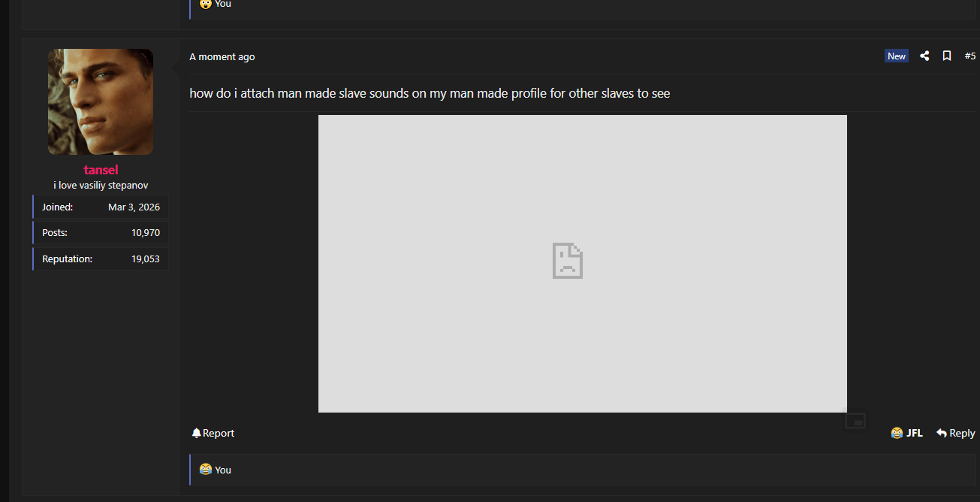
Task: View tansel's Reputation value 19,053
Action: (x=146, y=259)
